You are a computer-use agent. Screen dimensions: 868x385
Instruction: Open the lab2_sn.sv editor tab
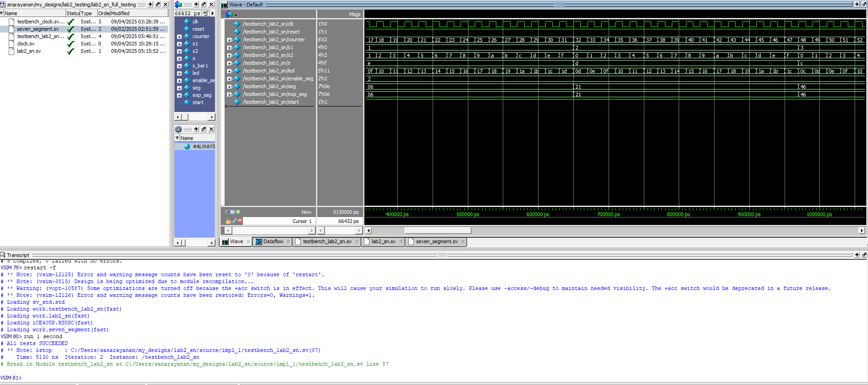pos(383,241)
